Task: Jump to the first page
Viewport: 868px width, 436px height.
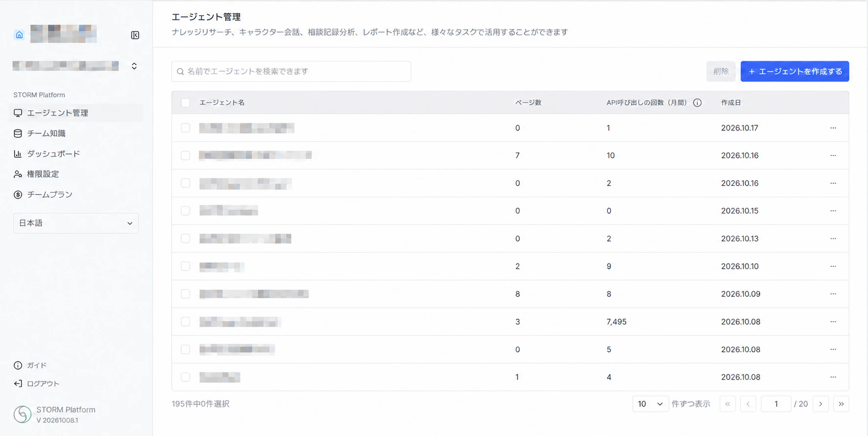Action: (x=728, y=404)
